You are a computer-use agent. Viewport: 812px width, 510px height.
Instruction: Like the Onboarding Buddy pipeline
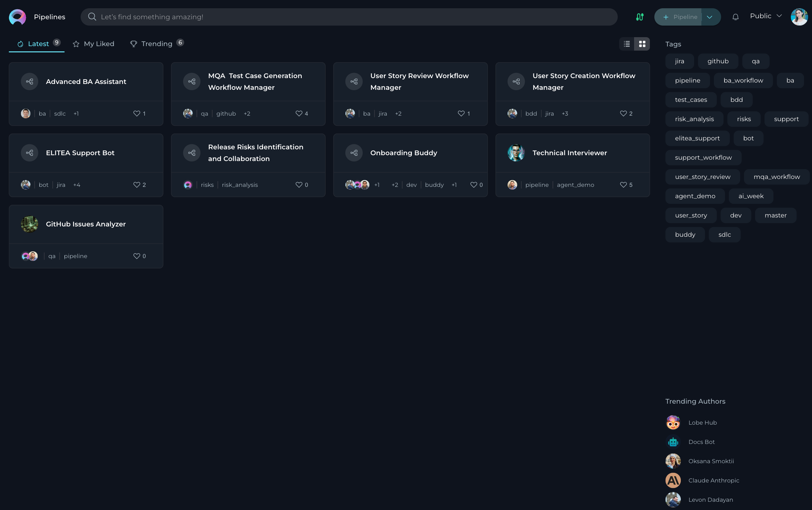[474, 185]
